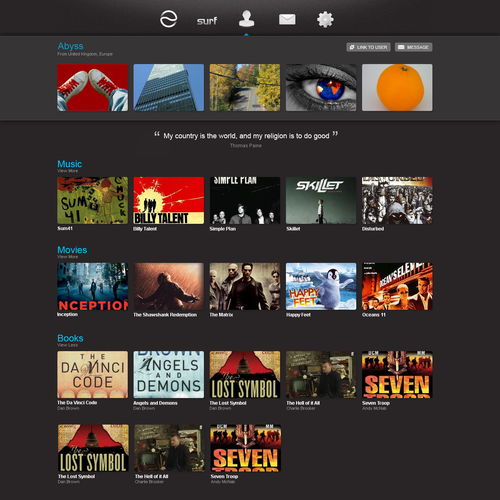500x500 pixels.
Task: Open the Skillet album cover
Action: (321, 200)
